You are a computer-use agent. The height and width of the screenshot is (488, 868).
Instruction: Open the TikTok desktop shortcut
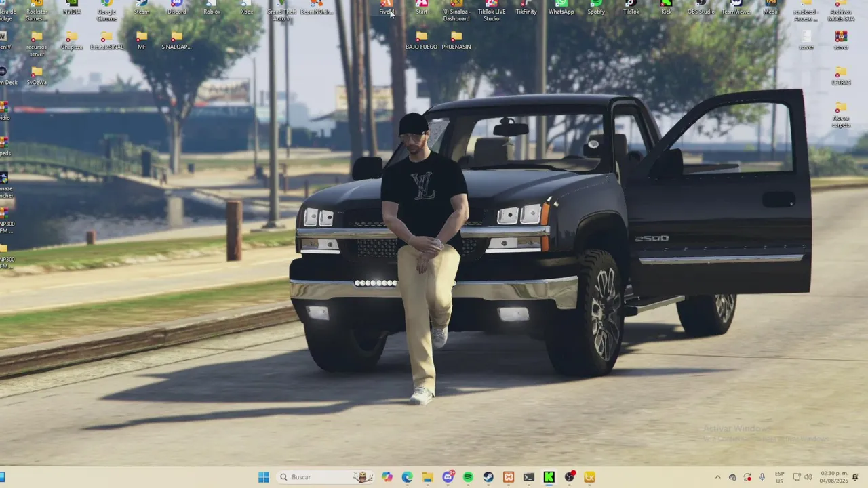click(631, 8)
